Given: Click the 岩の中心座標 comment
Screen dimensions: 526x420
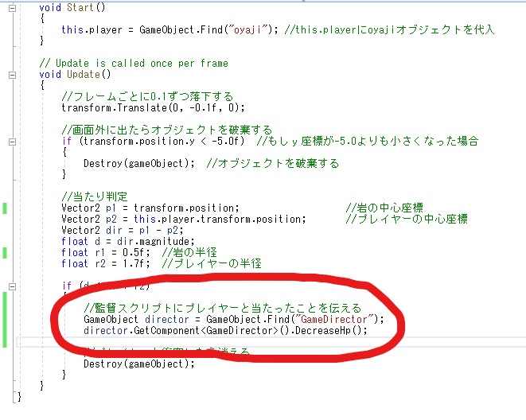Looking at the screenshot, I should coord(384,208).
